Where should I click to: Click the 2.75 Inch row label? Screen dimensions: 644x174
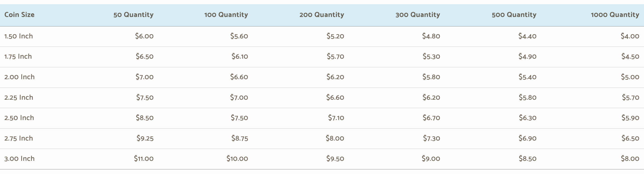pos(19,138)
